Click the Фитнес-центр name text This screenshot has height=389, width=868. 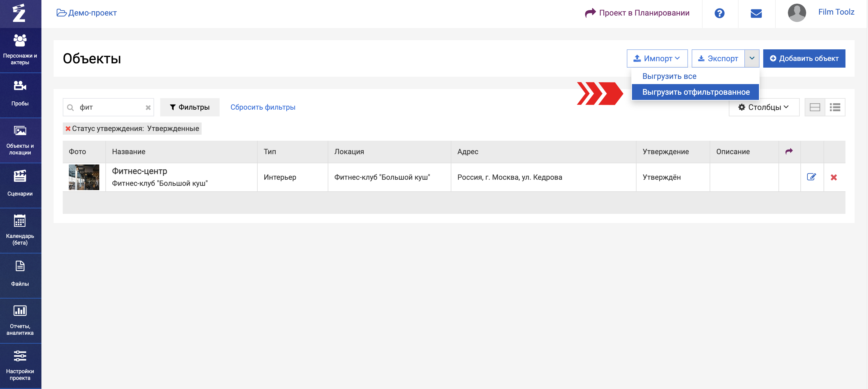(x=139, y=171)
